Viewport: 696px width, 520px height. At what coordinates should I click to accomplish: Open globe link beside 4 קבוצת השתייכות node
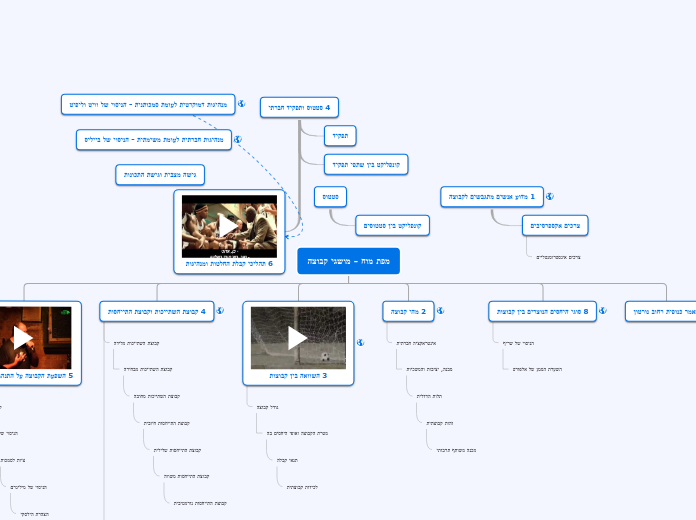(x=220, y=311)
